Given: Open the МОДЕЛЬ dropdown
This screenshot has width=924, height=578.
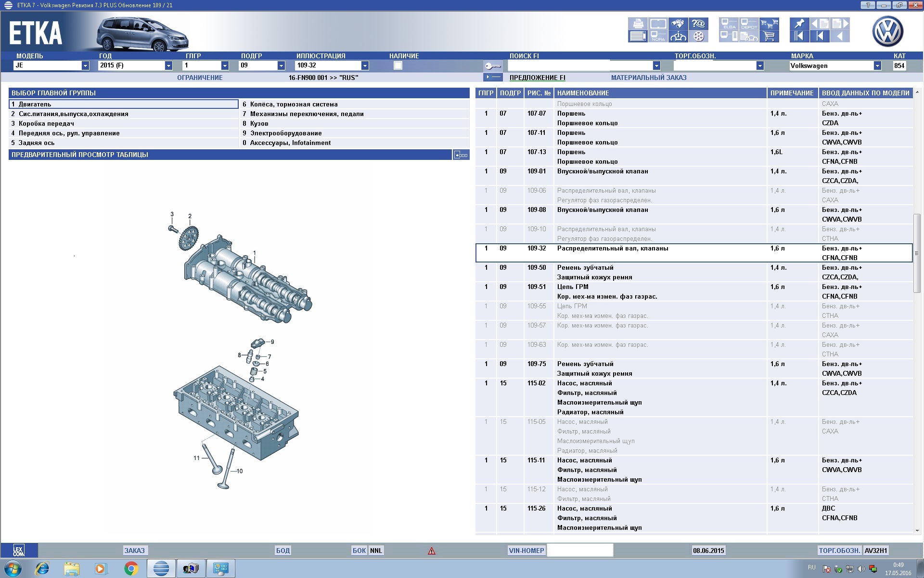Looking at the screenshot, I should 85,66.
